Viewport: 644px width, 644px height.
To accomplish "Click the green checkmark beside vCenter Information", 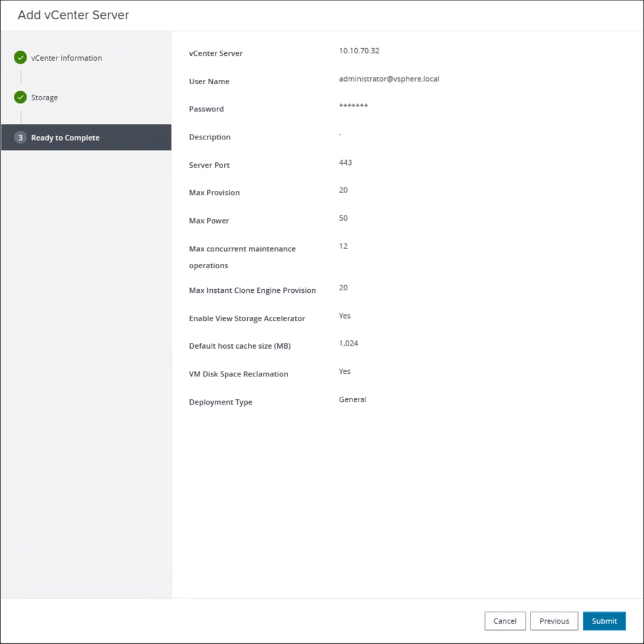I will pos(20,58).
